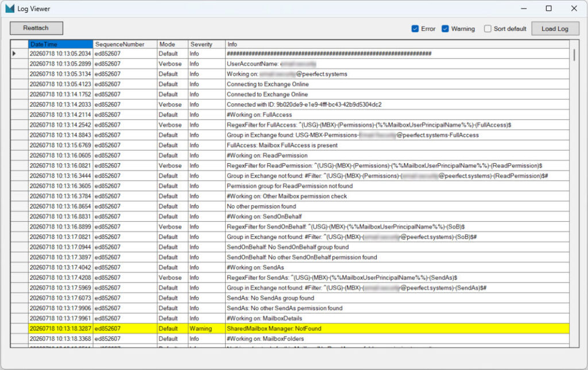Select the 'UserAccountName:' info cell
This screenshot has height=370, width=588.
click(397, 64)
